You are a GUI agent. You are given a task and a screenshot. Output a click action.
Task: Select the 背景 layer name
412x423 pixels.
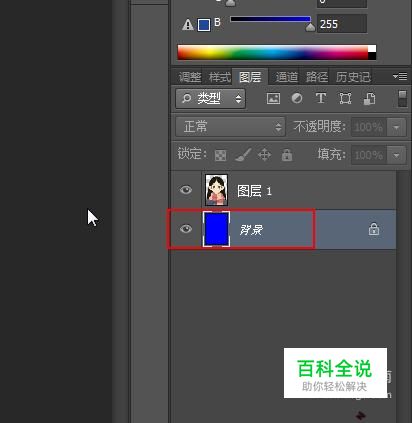(251, 229)
